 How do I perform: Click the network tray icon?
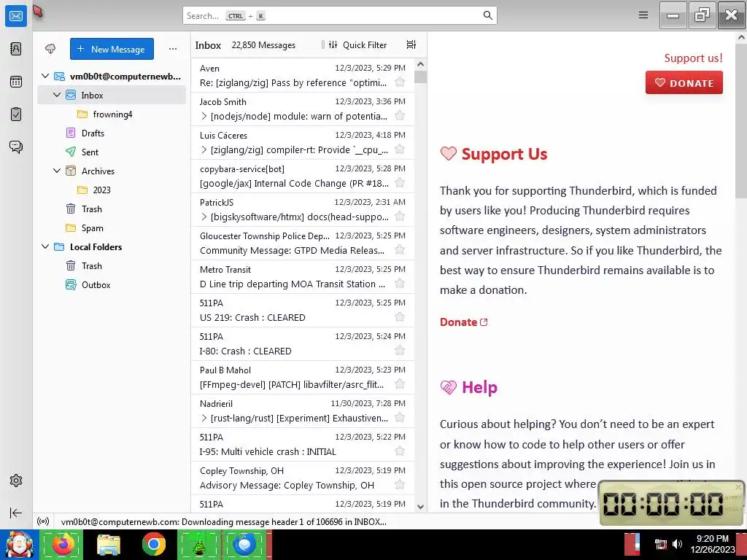[661, 544]
